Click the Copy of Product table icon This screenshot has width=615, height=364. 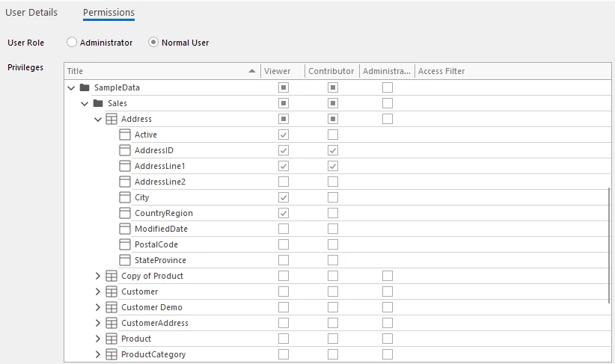(x=111, y=276)
